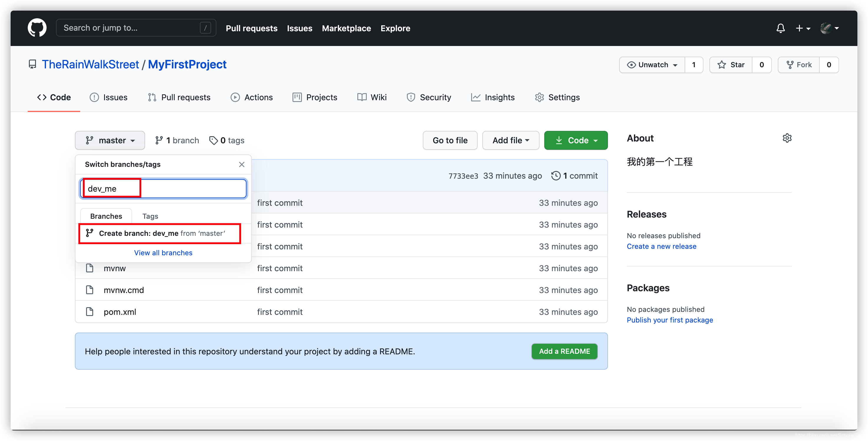
Task: Switch to the Projects tab
Action: pyautogui.click(x=315, y=97)
